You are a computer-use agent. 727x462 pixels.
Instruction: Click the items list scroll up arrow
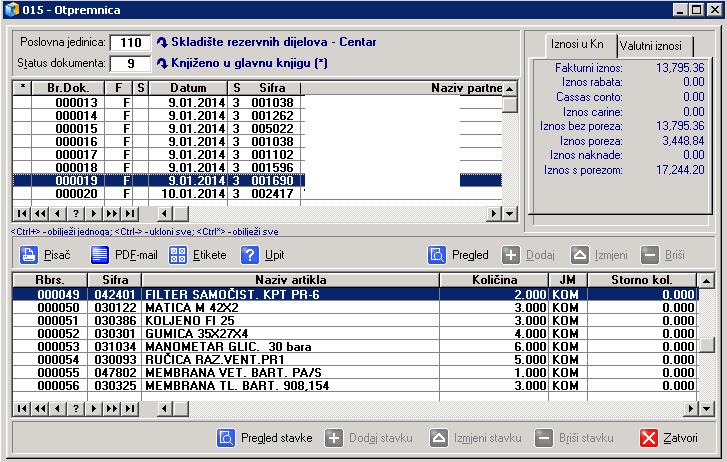707,280
